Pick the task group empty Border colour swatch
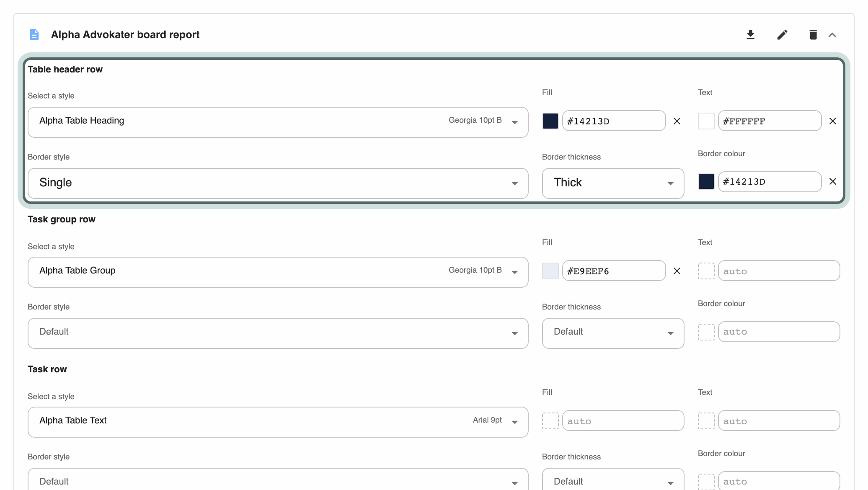868x490 pixels. click(706, 332)
